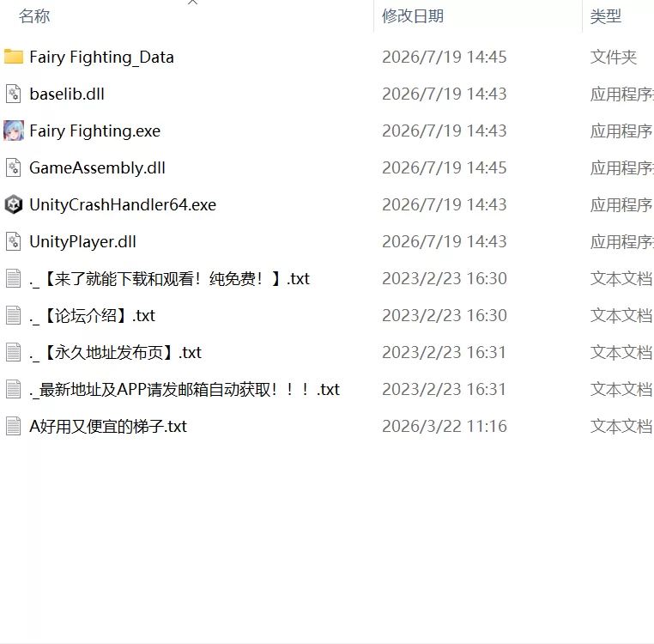Click the sort arrow above the name column

tap(193, 3)
